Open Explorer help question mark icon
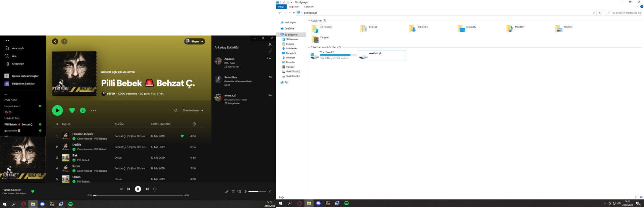This screenshot has height=208, width=644. click(x=642, y=7)
